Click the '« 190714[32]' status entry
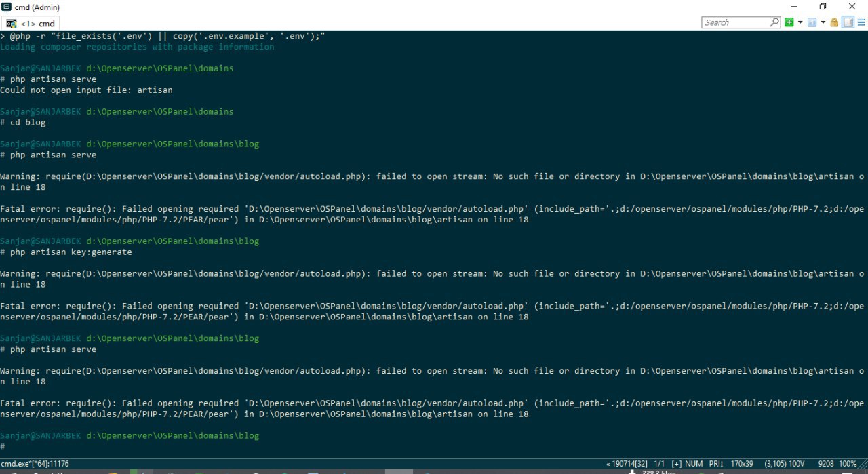The image size is (868, 474). [629, 464]
